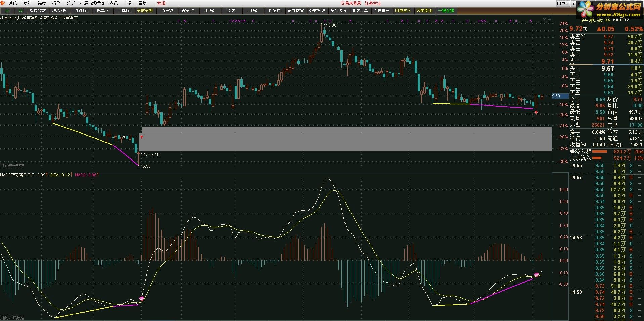The height and width of the screenshot is (321, 644).
Task: Open the 工具 menu
Action: 128,3
